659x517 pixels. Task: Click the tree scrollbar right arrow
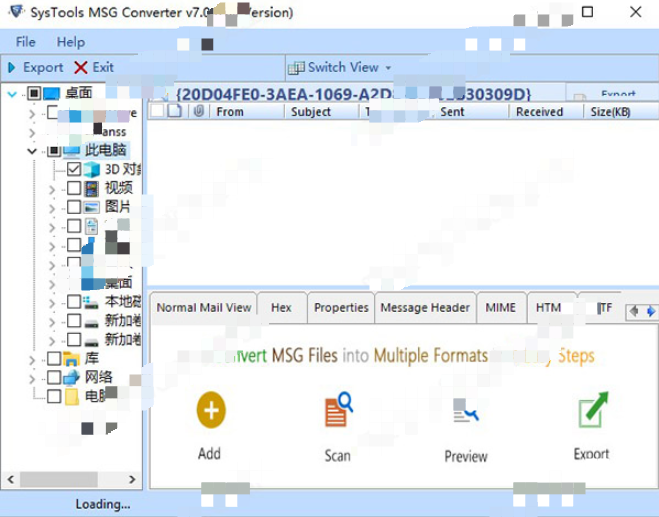(132, 479)
